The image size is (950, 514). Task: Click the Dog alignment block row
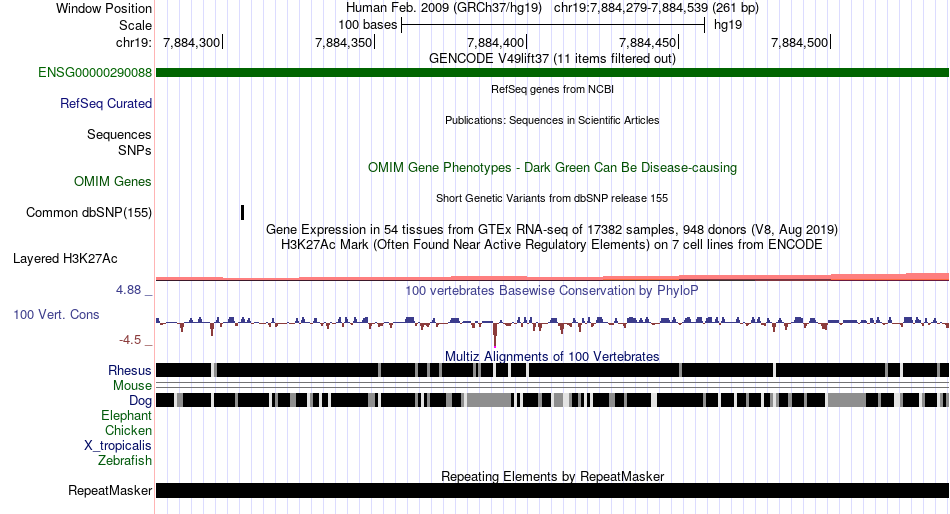click(x=552, y=400)
